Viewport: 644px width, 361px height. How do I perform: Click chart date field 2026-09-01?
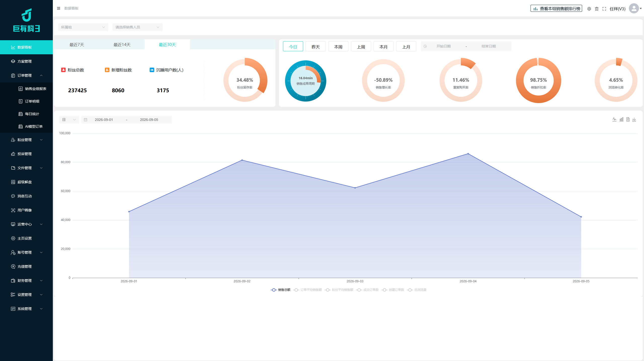[104, 120]
